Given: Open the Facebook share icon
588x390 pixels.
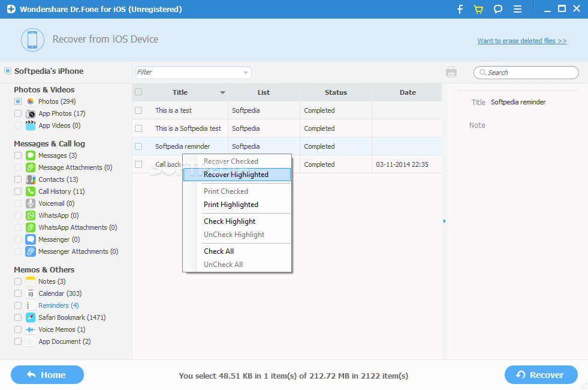Looking at the screenshot, I should click(x=460, y=9).
